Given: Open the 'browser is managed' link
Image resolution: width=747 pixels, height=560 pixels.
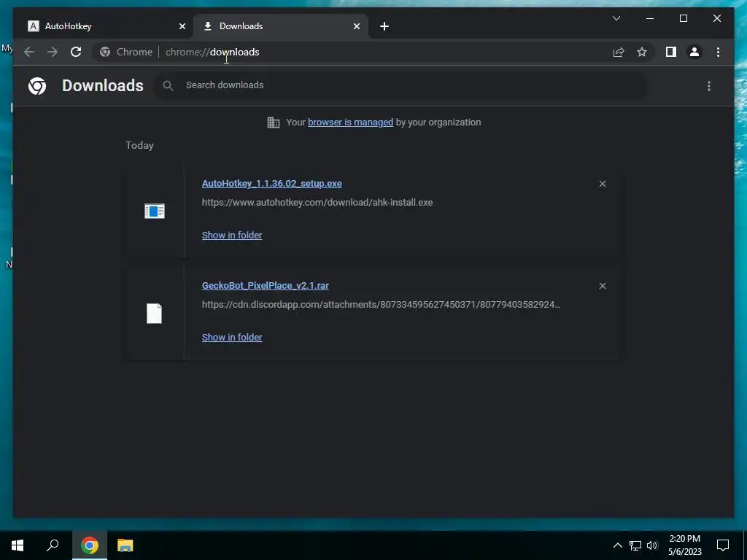Looking at the screenshot, I should (x=351, y=122).
